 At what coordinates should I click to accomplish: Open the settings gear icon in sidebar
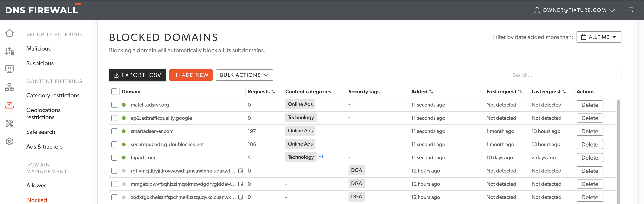pyautogui.click(x=9, y=141)
